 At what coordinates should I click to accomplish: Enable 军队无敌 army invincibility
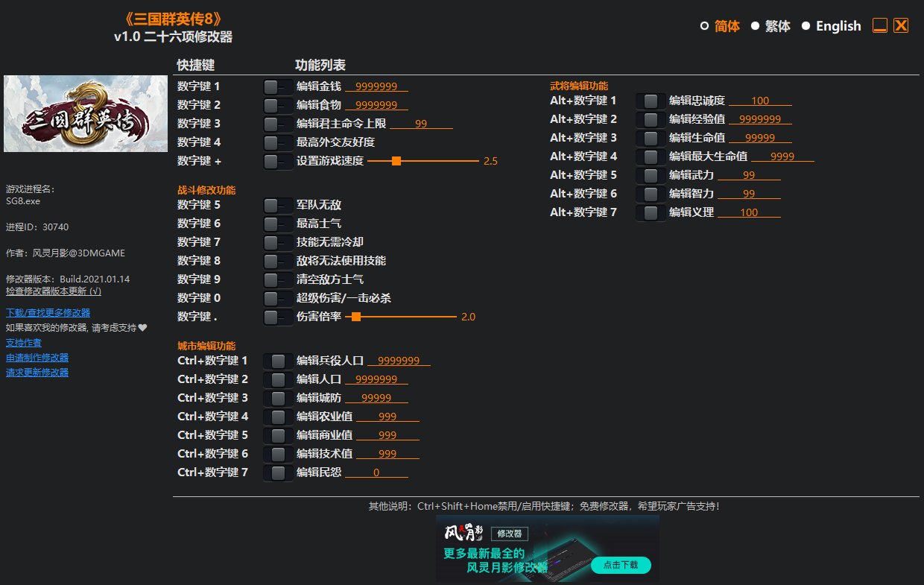coord(277,204)
